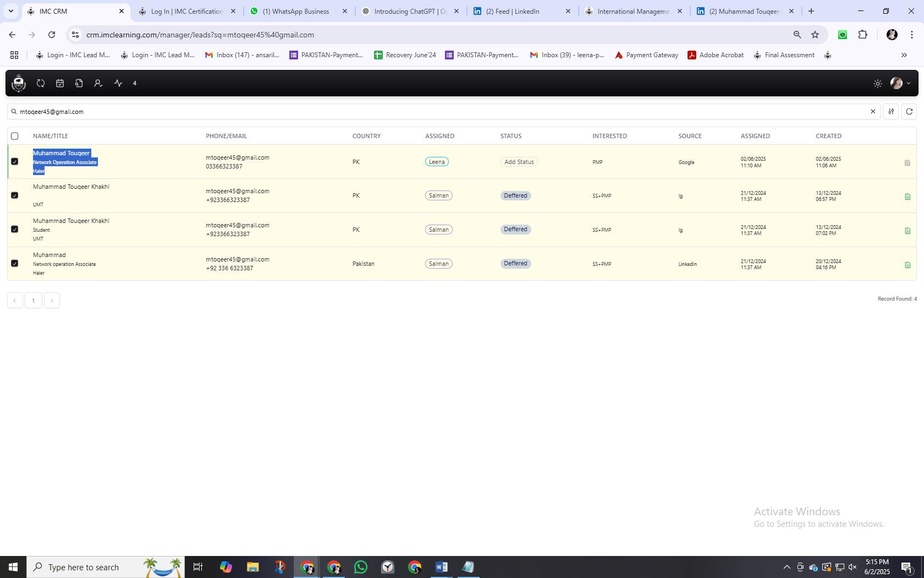
Task: Open WhatsApp from the taskbar
Action: click(x=361, y=567)
